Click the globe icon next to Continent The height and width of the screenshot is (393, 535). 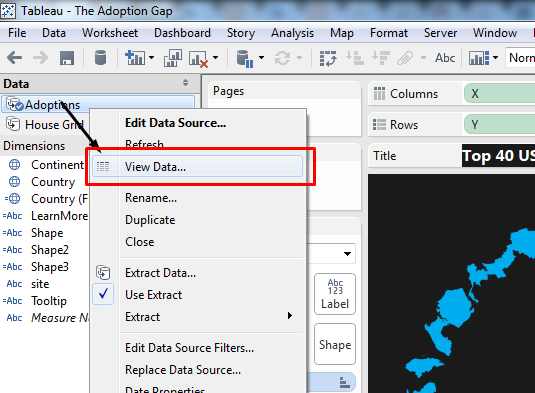pyautogui.click(x=14, y=164)
